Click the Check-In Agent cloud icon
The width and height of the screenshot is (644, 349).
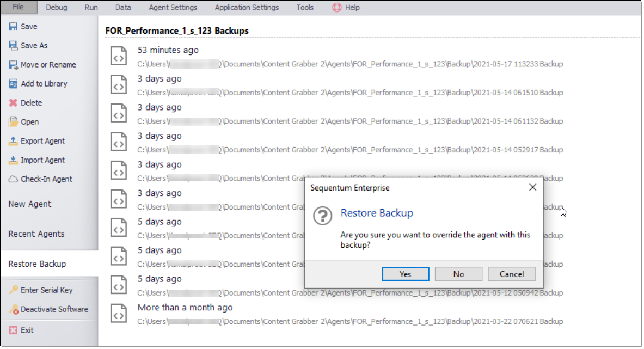13,179
